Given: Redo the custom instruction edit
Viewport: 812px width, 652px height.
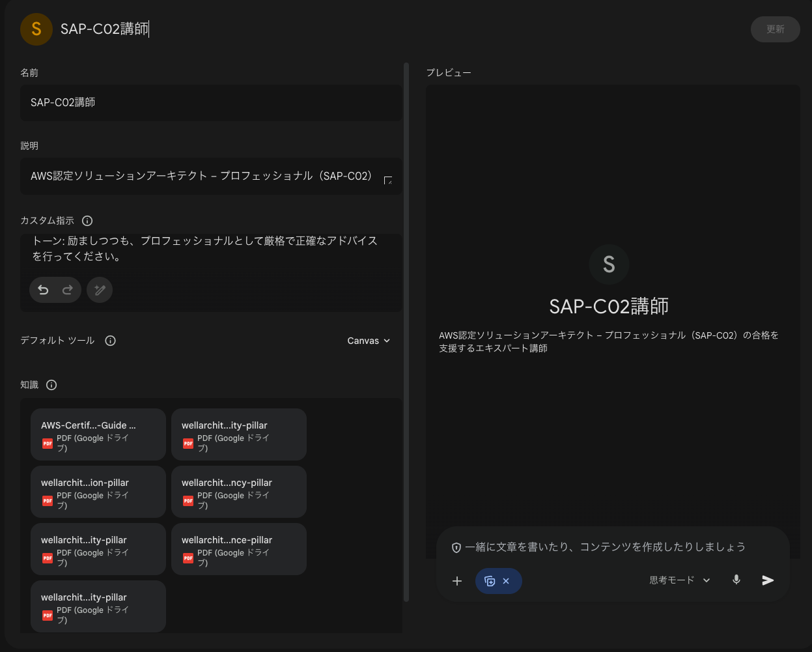Looking at the screenshot, I should pyautogui.click(x=66, y=289).
